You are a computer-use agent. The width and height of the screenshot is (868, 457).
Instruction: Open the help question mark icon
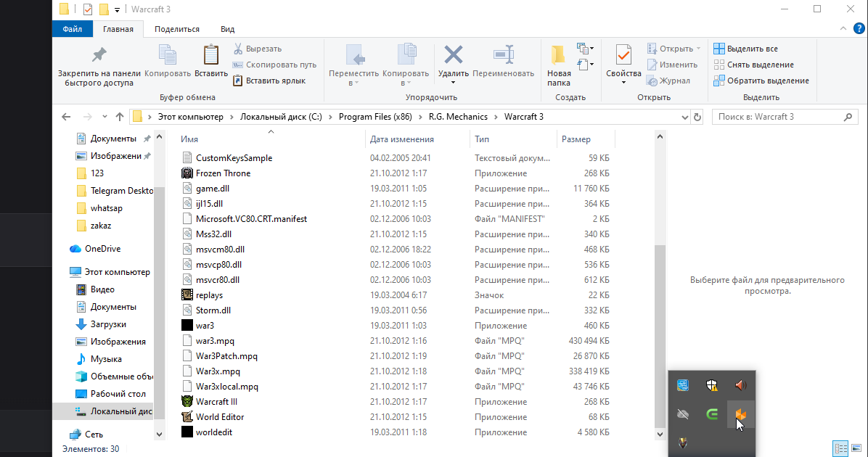pos(859,29)
